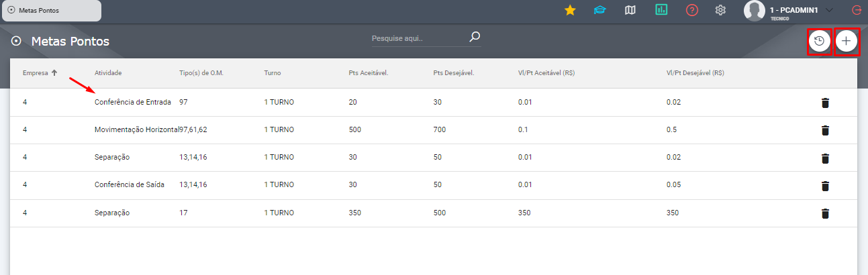868x275 pixels.
Task: Expand the PCADMIN1 user dropdown chevron
Action: (x=829, y=10)
